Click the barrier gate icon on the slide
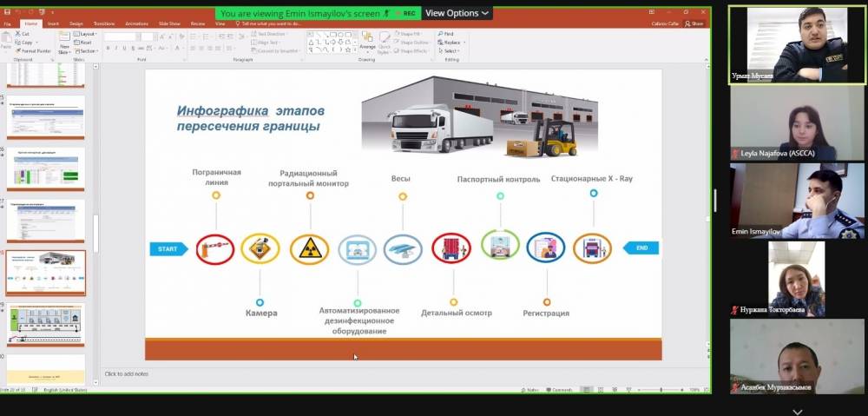This screenshot has width=868, height=416. pos(214,249)
